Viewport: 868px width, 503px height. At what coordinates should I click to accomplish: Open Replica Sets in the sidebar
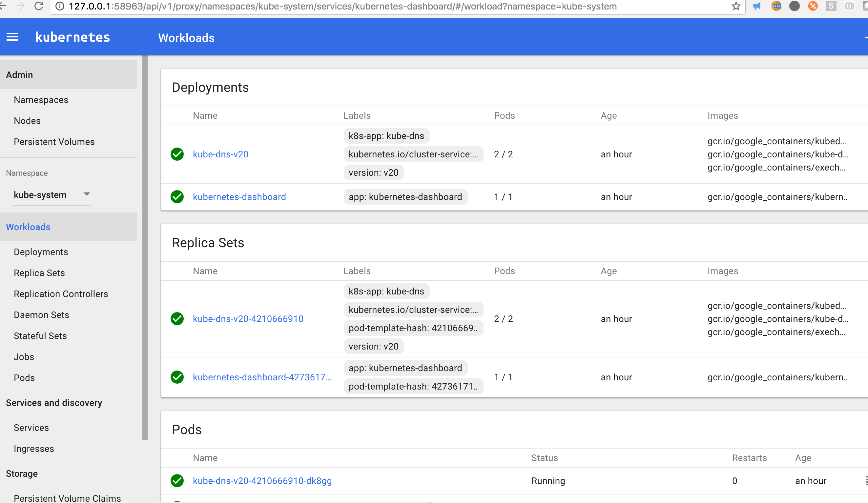pos(39,273)
